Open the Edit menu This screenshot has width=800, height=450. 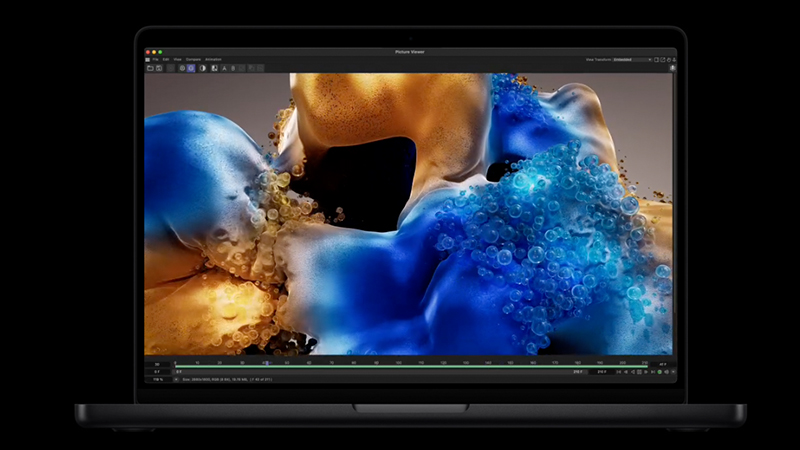pyautogui.click(x=166, y=60)
